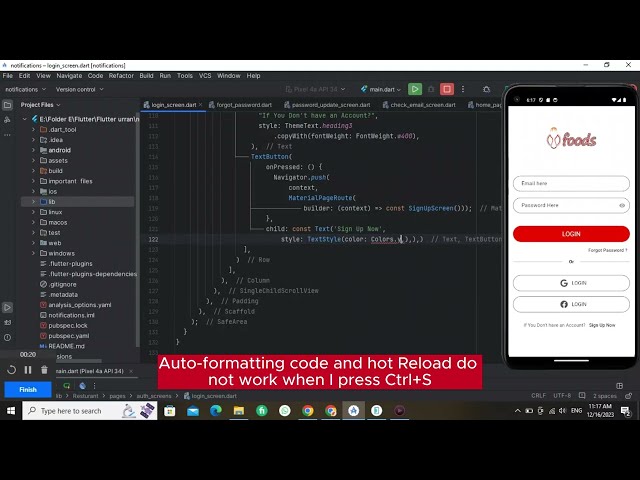Click the red LOGIN button in emulator

click(x=571, y=234)
